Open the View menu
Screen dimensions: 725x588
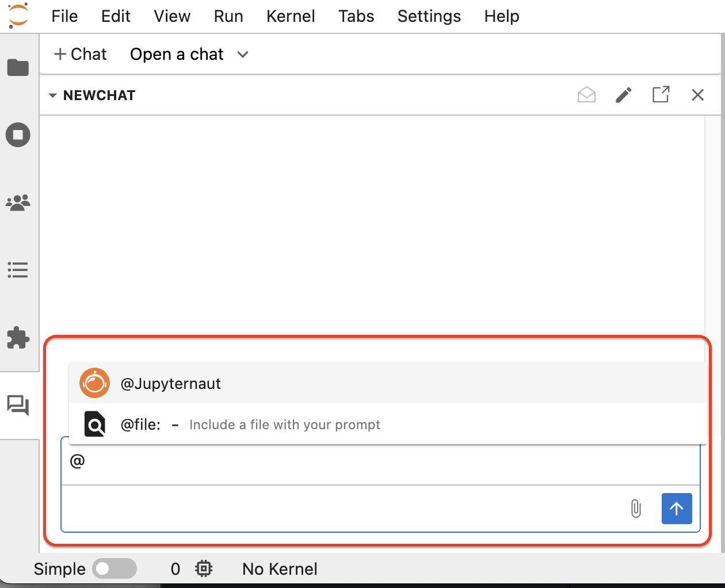coord(172,16)
